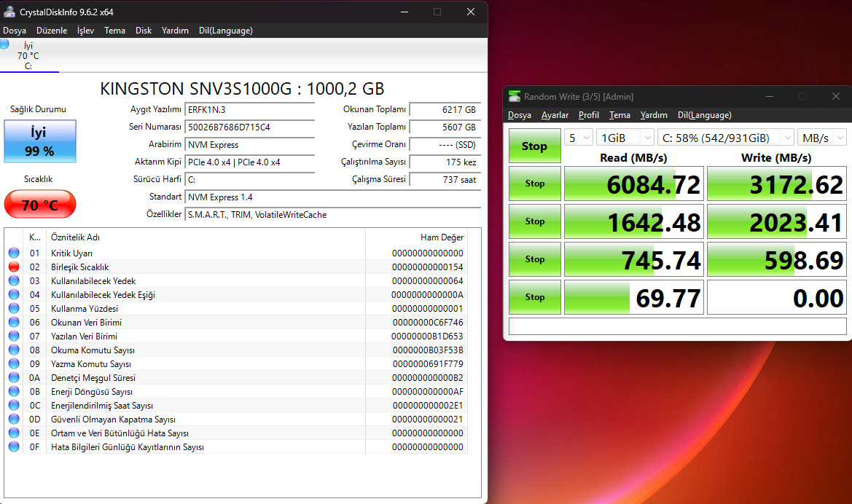Viewport: 852px width, 504px height.
Task: Open Dosya menu in CrystalDiskMark
Action: coord(520,115)
